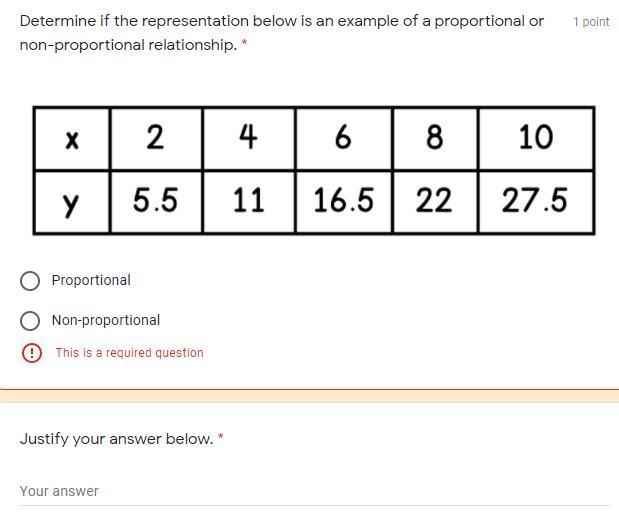The height and width of the screenshot is (518, 619).
Task: Click the table cell containing 16.5
Action: [343, 202]
